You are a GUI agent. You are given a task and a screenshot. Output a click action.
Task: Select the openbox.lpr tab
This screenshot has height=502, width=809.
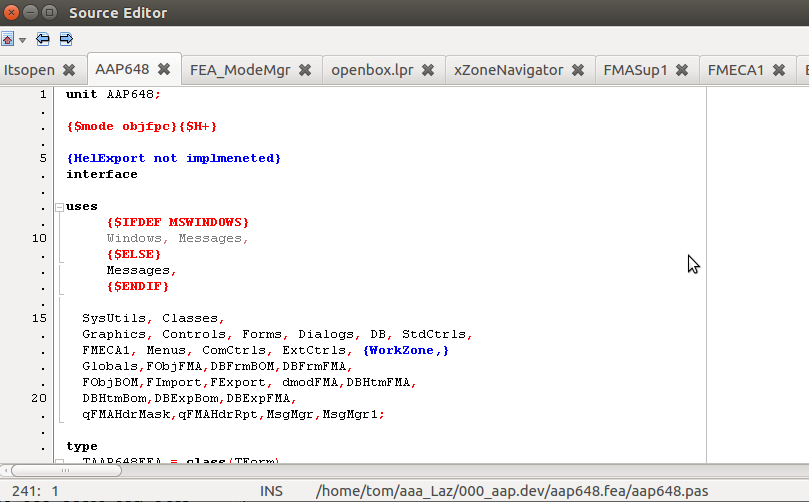[x=372, y=70]
